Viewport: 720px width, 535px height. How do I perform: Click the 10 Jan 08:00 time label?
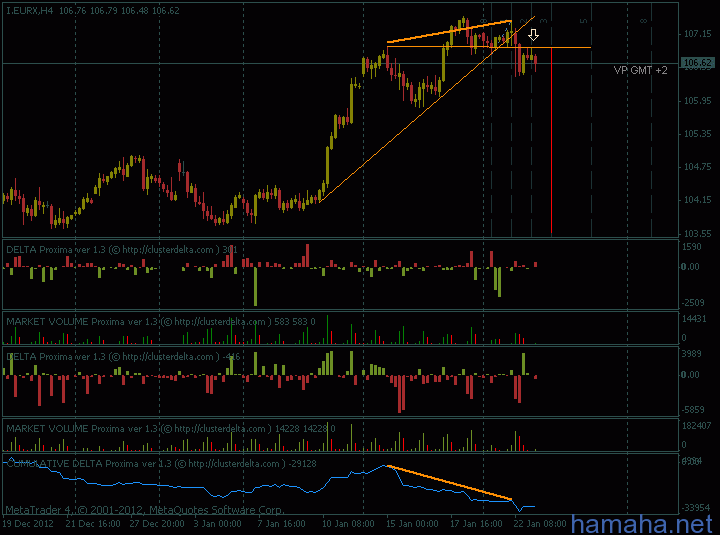coord(349,524)
